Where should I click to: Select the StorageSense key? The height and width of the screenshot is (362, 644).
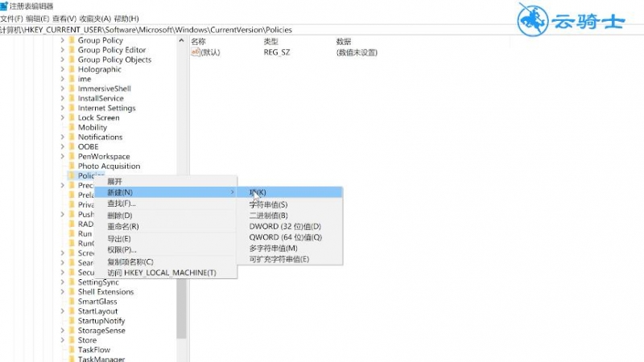tap(101, 331)
